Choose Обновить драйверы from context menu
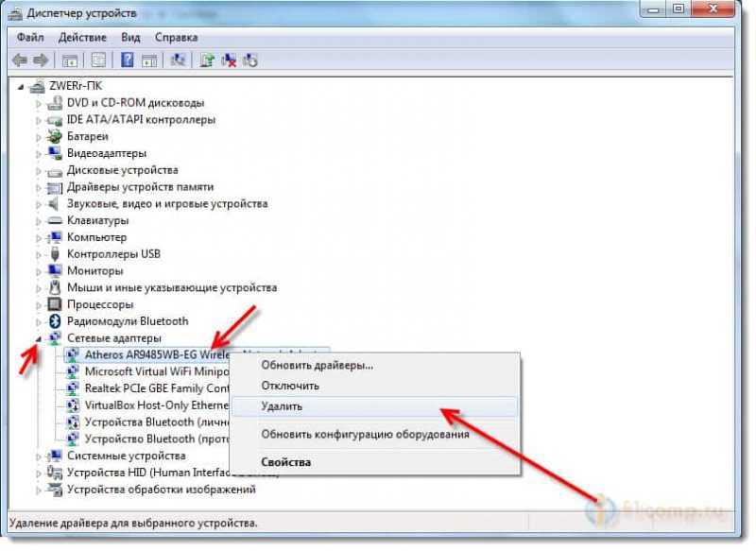The image size is (756, 551). click(374, 366)
